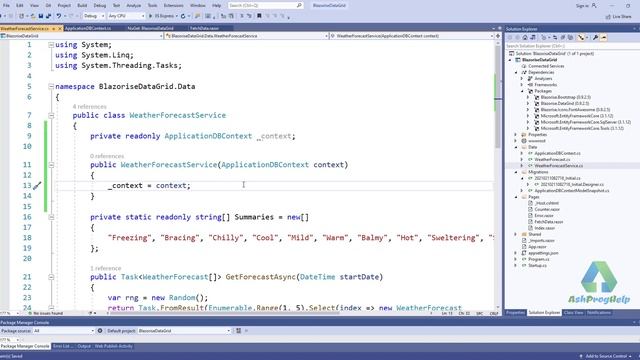Switch to Error List tab
Viewport: 640px width, 360px height.
tap(63, 347)
